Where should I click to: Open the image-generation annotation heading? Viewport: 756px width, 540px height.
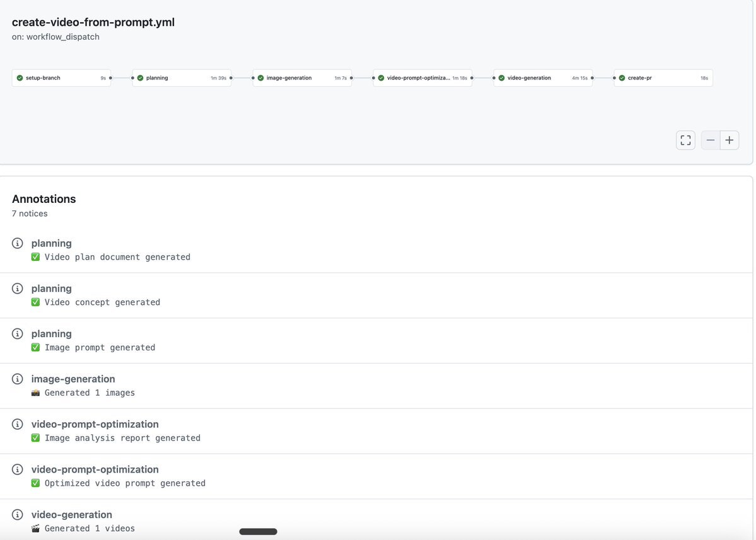(x=73, y=379)
